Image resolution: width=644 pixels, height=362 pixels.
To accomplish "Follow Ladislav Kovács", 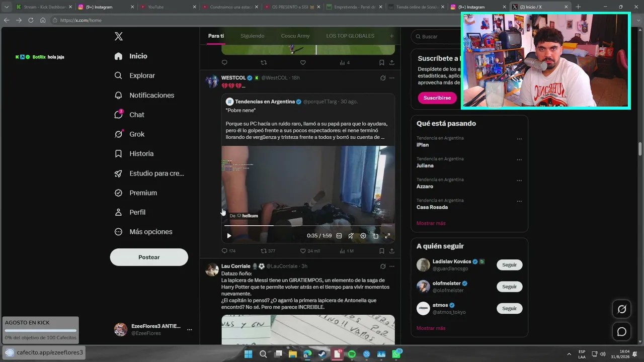I will point(509,265).
